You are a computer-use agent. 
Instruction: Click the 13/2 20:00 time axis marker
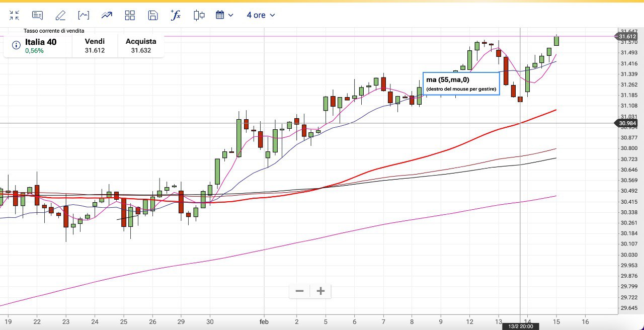tap(520, 326)
